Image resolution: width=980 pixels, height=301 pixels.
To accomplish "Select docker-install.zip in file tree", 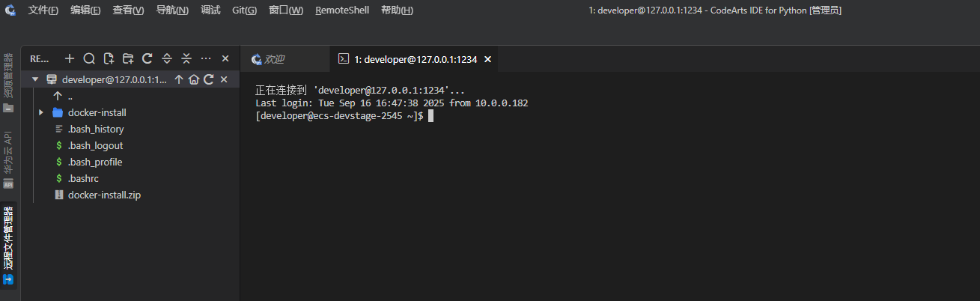I will [104, 195].
